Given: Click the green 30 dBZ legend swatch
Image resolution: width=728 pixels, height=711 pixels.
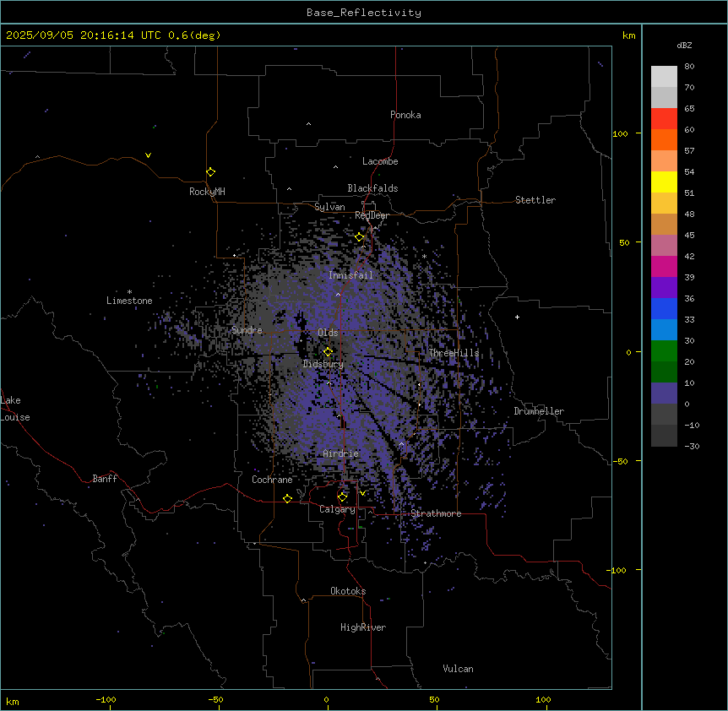Looking at the screenshot, I should click(x=664, y=351).
